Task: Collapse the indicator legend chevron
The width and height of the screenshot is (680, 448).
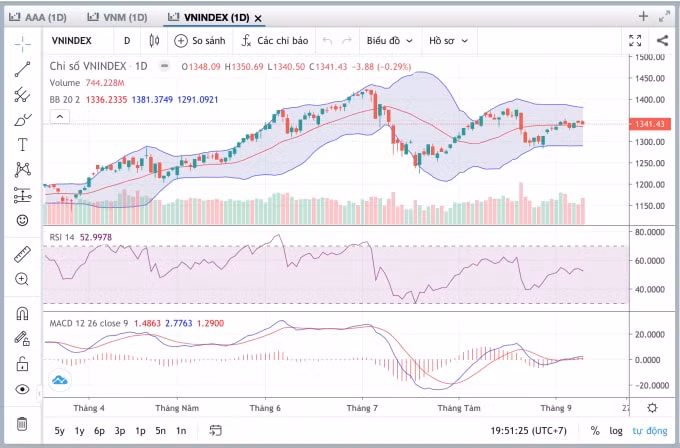Action: [x=60, y=117]
